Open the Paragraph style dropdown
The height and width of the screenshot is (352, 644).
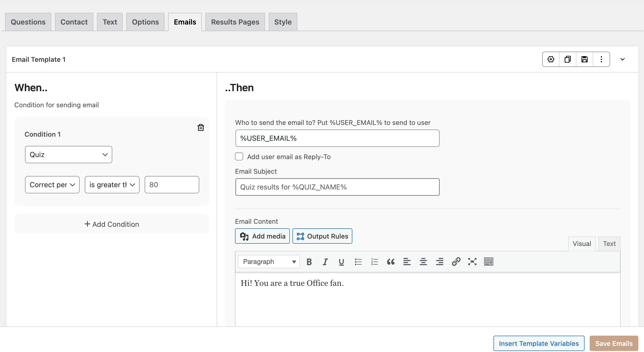(268, 262)
